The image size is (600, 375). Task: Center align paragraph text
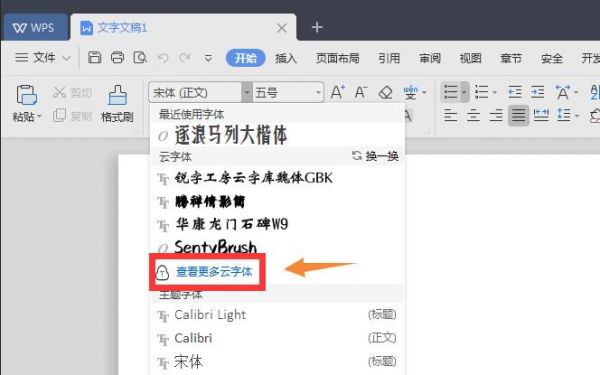[473, 115]
